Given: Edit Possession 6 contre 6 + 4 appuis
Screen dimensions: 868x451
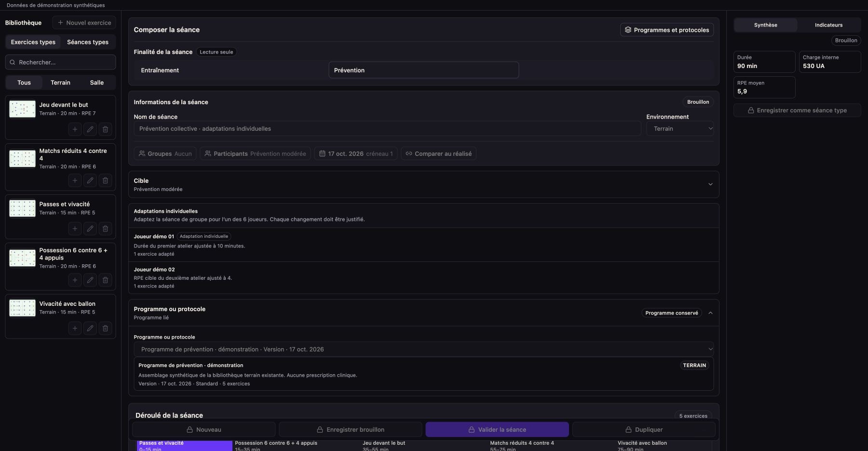Looking at the screenshot, I should click(90, 280).
